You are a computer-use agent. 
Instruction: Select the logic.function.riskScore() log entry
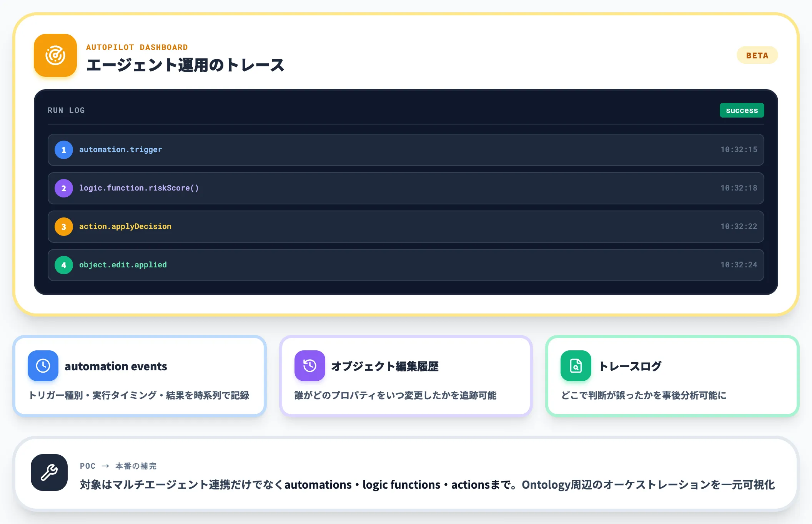click(406, 188)
